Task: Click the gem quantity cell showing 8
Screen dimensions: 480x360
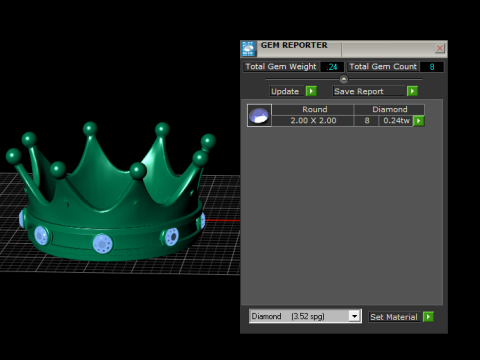Action: point(367,121)
